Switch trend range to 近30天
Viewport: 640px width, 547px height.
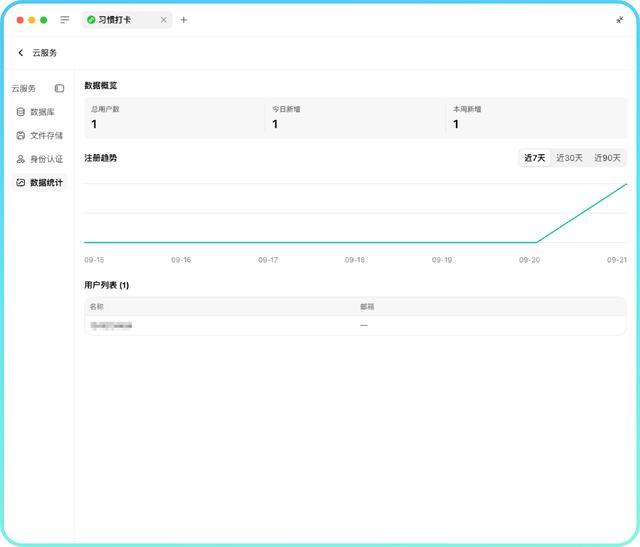569,158
